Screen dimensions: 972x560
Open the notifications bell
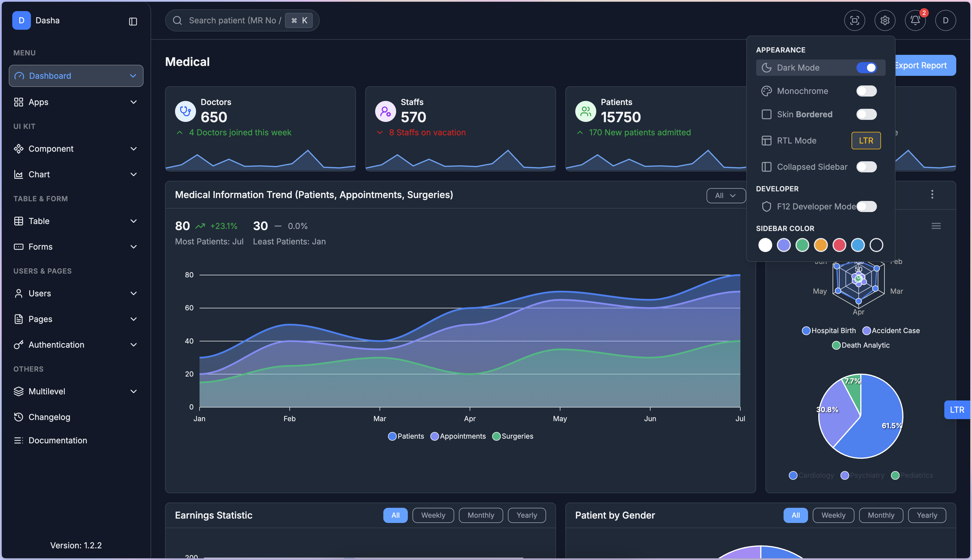[x=915, y=20]
